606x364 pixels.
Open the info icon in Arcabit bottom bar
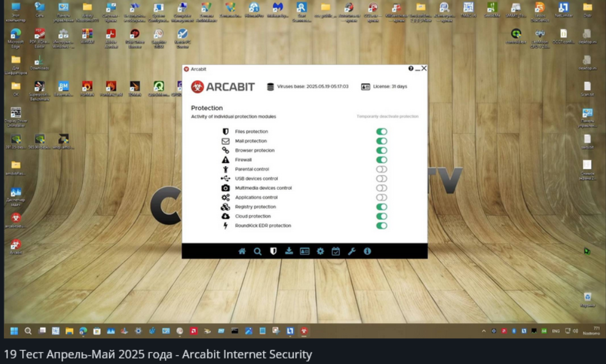[x=367, y=251]
